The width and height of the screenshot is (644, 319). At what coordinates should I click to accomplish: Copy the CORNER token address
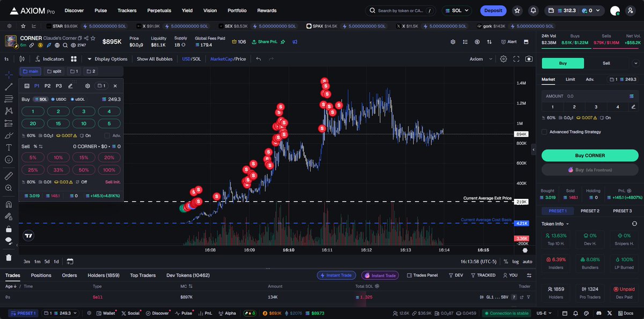pos(79,38)
